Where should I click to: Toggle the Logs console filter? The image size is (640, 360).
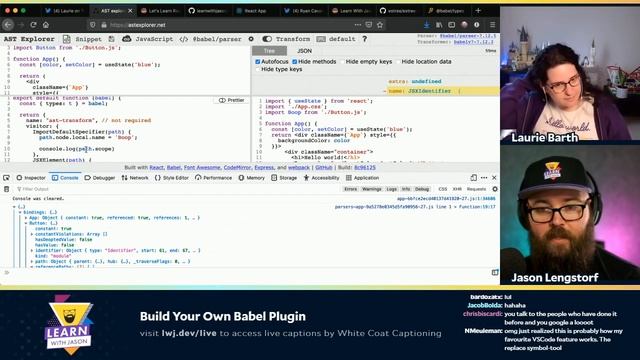[391, 189]
